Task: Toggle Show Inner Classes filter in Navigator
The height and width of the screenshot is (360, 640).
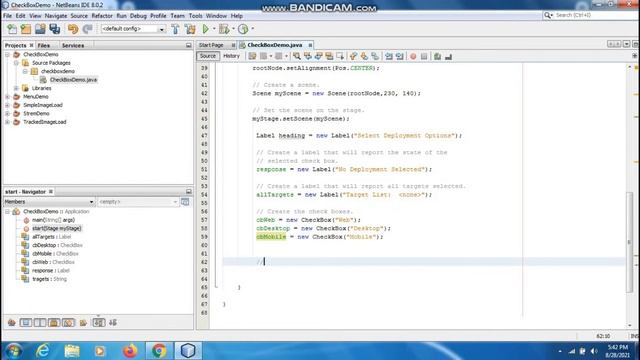Action: 68,323
